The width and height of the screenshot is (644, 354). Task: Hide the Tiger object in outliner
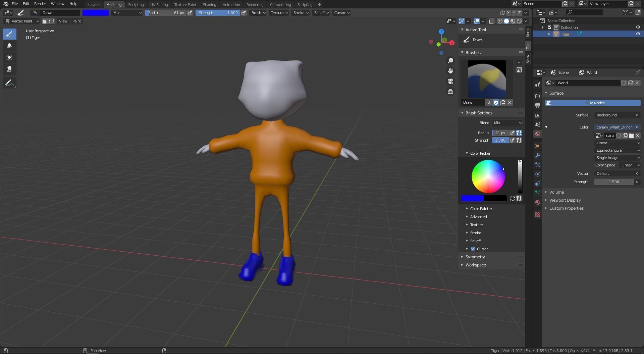click(x=638, y=34)
